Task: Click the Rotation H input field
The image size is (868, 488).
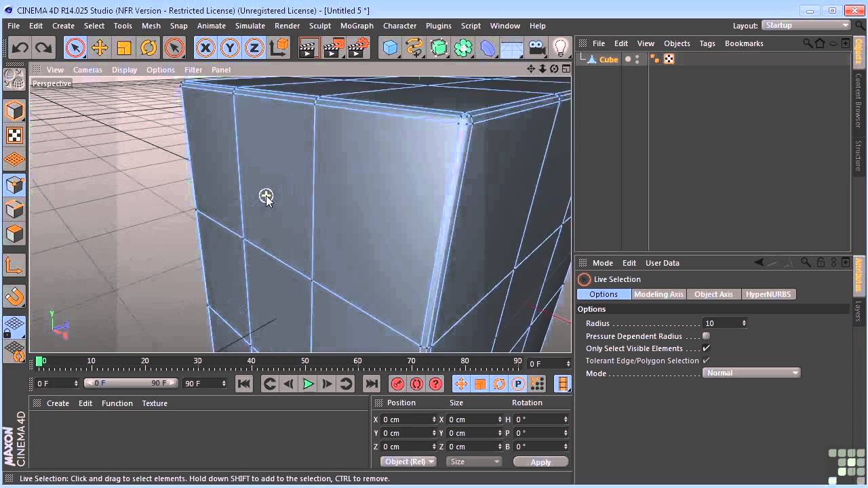Action: [x=541, y=420]
